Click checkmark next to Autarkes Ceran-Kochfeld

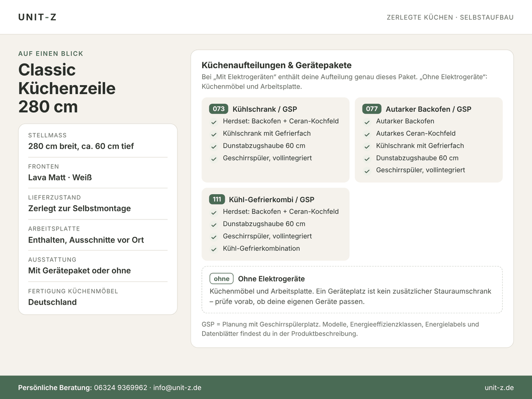click(x=367, y=134)
